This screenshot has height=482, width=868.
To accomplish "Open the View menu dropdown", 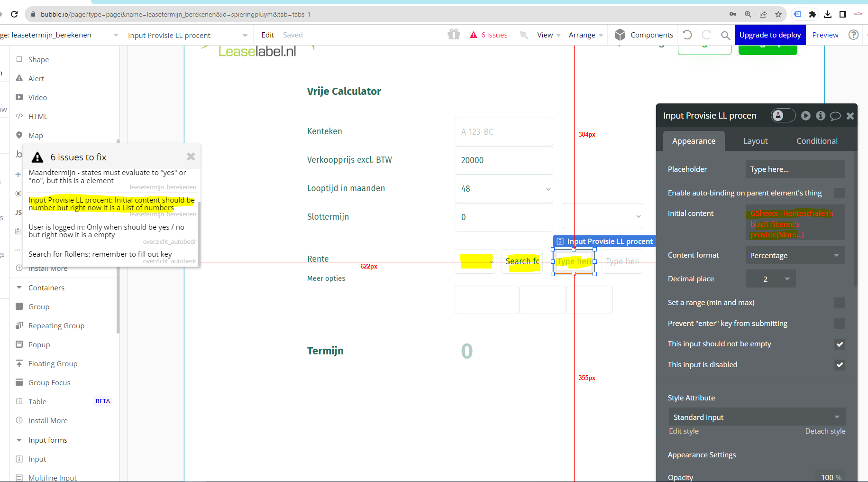I will pyautogui.click(x=548, y=35).
